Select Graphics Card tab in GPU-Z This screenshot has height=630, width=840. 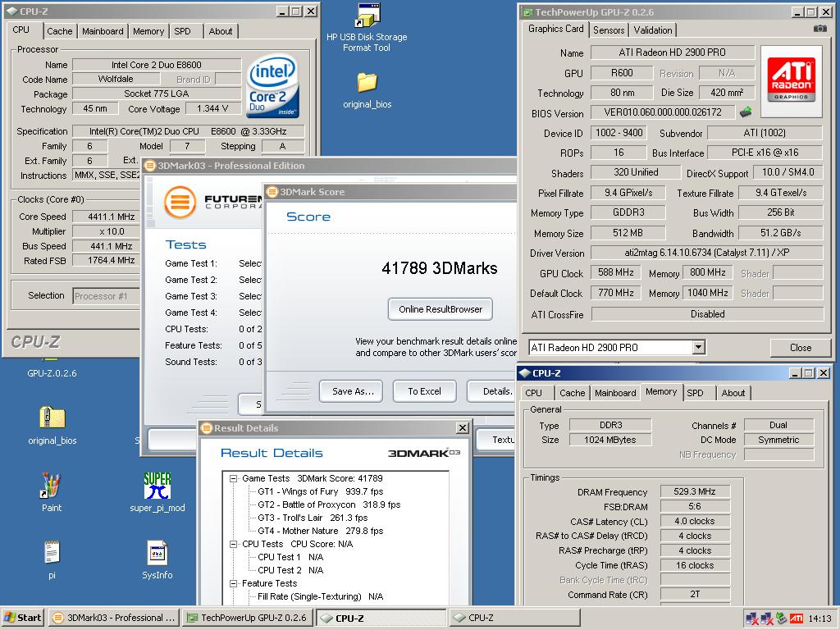(x=555, y=29)
